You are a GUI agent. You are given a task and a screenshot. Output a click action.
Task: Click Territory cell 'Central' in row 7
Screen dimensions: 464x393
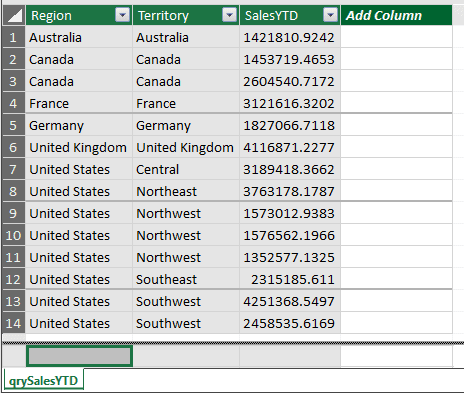coord(186,169)
